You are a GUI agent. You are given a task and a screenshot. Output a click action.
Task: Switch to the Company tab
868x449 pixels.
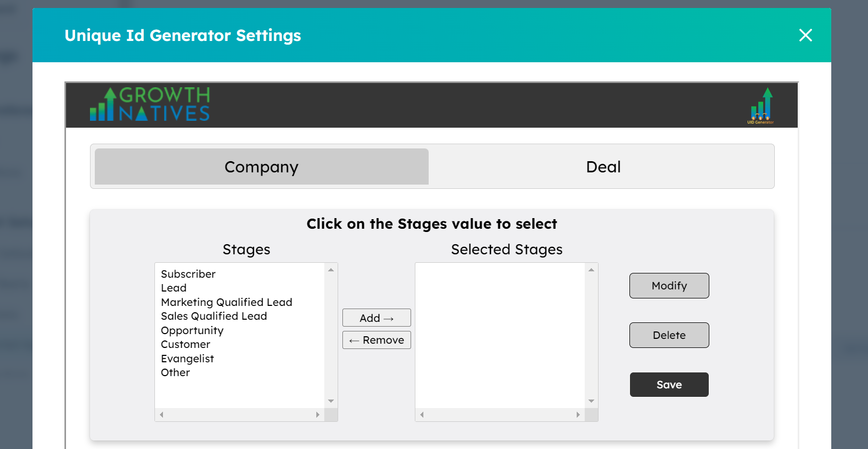[x=261, y=167]
